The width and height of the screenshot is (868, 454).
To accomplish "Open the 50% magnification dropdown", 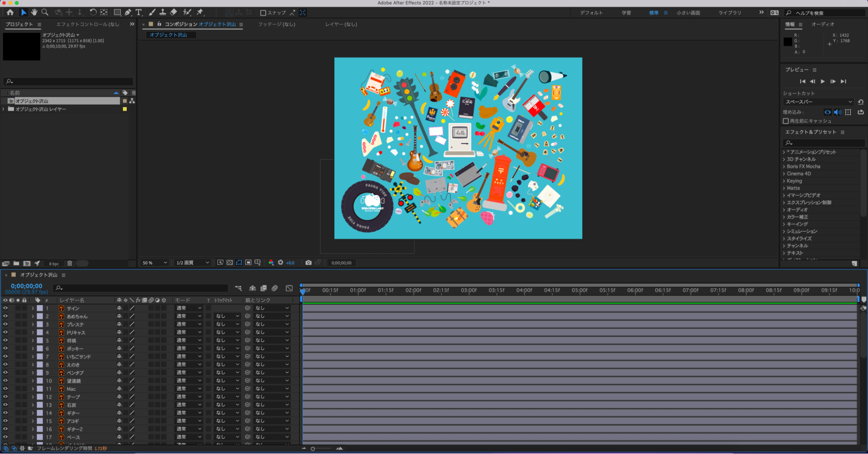I will 155,263.
